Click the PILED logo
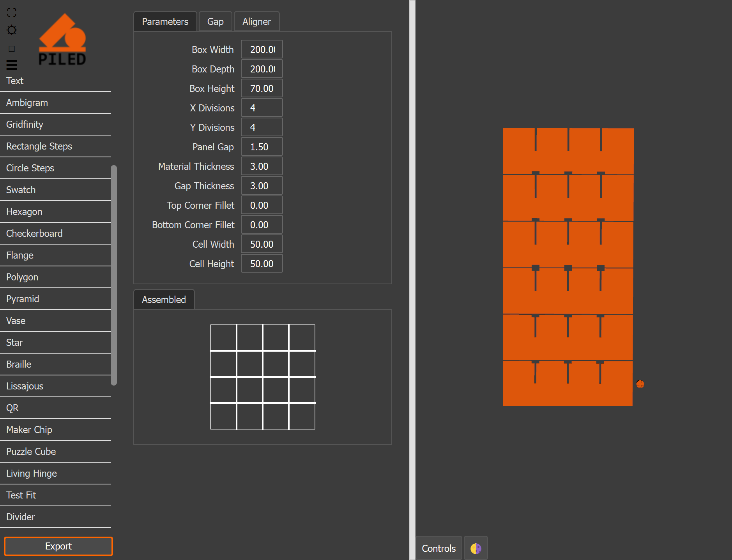The width and height of the screenshot is (732, 560). (x=62, y=39)
